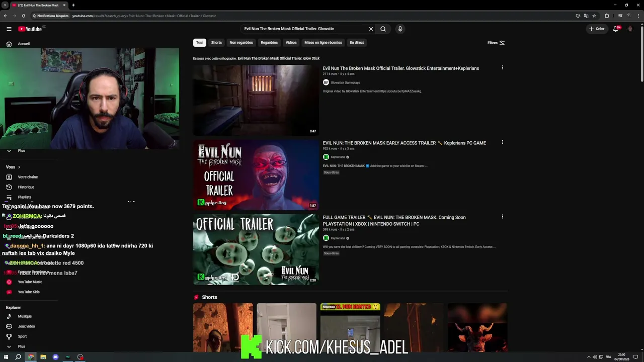The width and height of the screenshot is (644, 362).
Task: Open YouTube notifications bell
Action: pos(616,29)
